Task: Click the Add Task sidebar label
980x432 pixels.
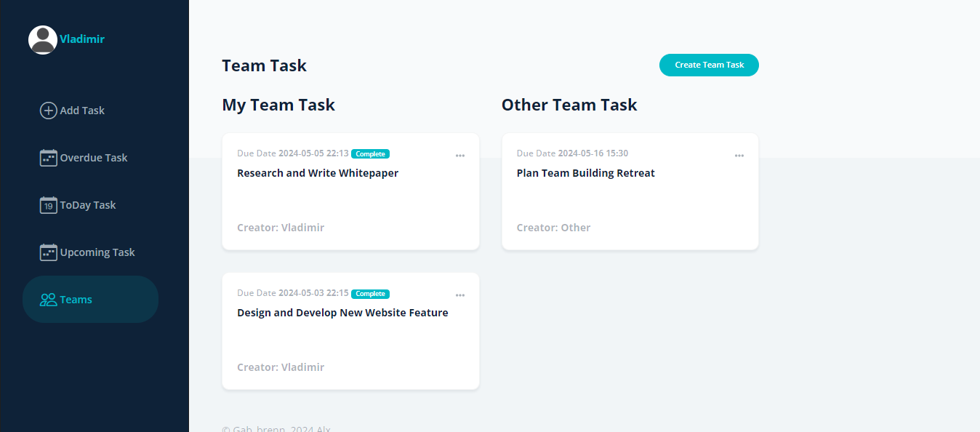Action: [82, 111]
